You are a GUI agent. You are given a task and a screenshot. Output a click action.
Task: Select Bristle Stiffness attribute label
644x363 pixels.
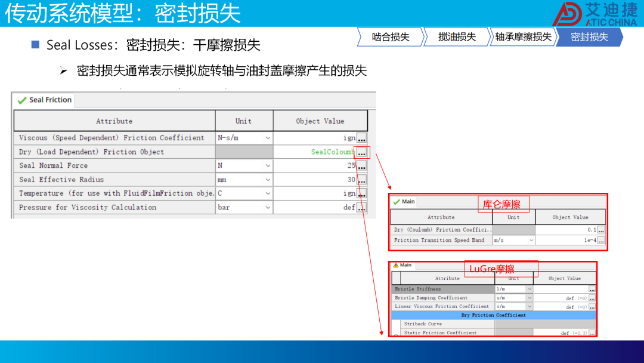point(417,290)
